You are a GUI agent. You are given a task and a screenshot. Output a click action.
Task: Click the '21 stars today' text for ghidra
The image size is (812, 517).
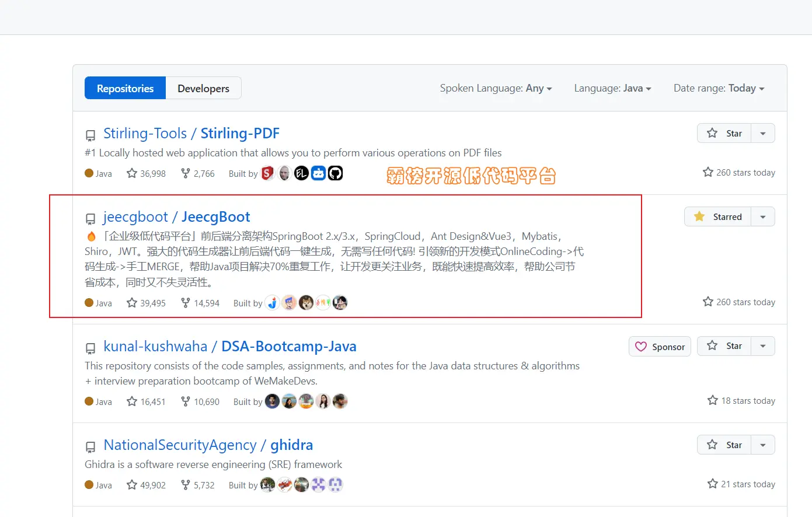(x=741, y=484)
